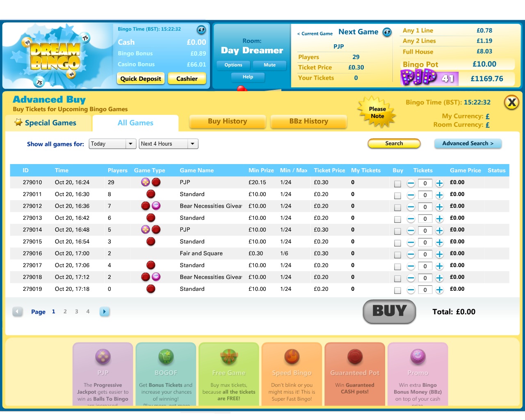The image size is (525, 420).
Task: Click the PJP jackpot logo
Action: point(418,77)
